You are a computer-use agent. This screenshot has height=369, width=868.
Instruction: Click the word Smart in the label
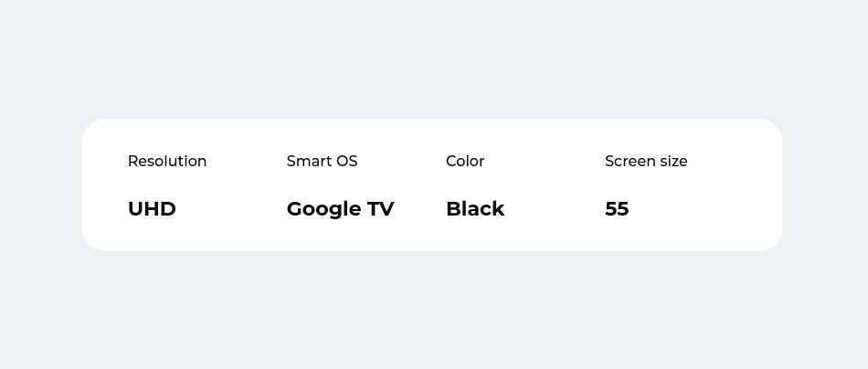pos(307,161)
